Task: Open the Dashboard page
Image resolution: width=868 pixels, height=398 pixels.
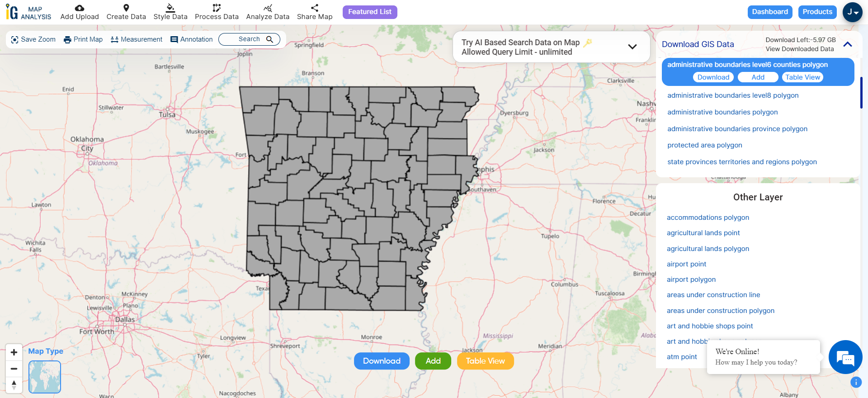Action: tap(770, 12)
